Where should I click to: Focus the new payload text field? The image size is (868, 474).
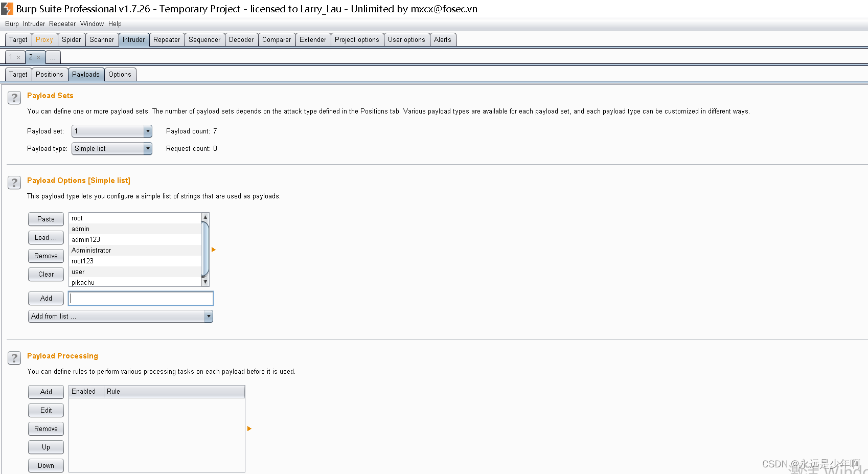(x=141, y=299)
